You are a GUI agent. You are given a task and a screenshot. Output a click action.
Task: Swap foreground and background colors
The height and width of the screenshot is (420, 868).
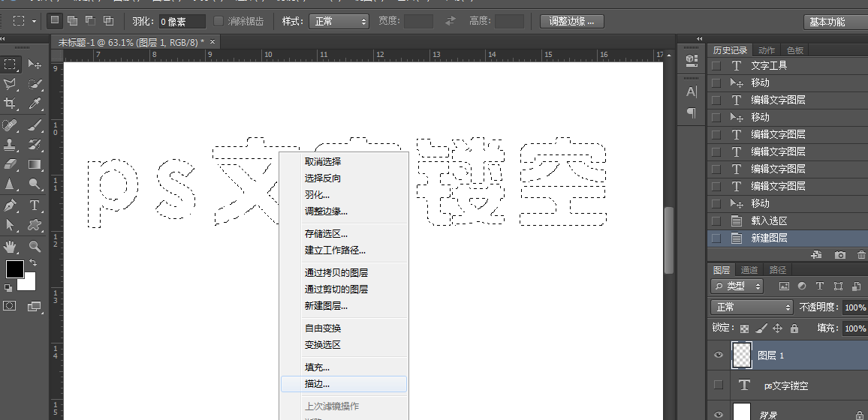32,263
